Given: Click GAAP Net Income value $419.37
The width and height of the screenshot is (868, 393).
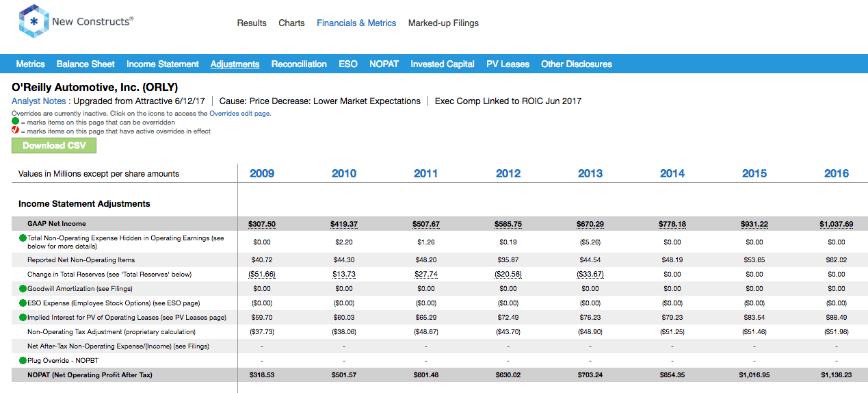Looking at the screenshot, I should pyautogui.click(x=344, y=224).
